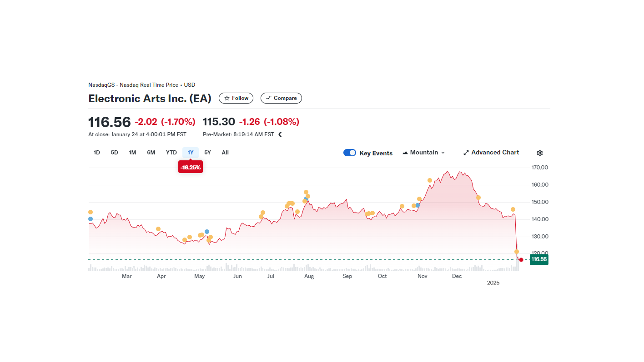Click the green 116.56 price label
Screen dimensions: 644x362
coord(539,259)
